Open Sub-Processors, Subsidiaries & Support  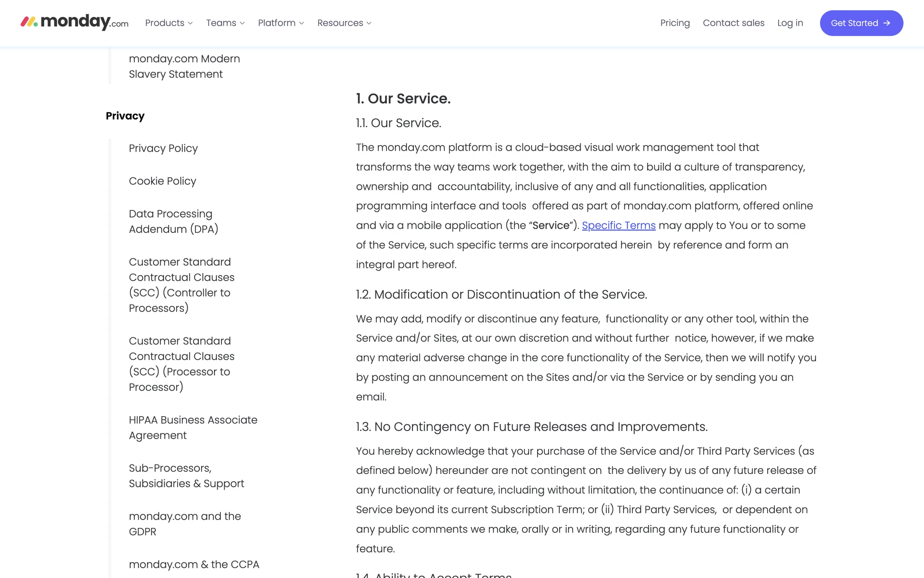186,476
